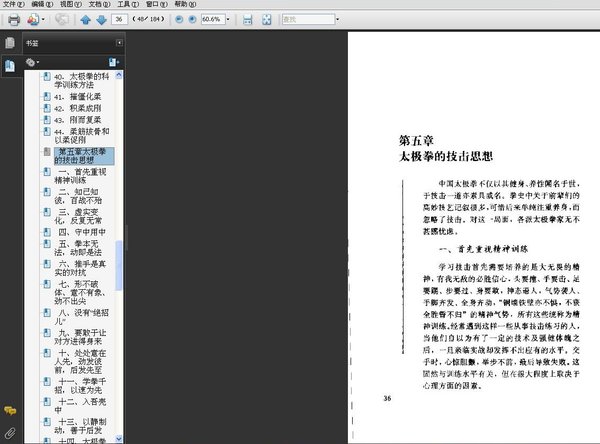Screen dimensions: 600x444
Task: Open the 文档 menu
Action: point(99,4)
